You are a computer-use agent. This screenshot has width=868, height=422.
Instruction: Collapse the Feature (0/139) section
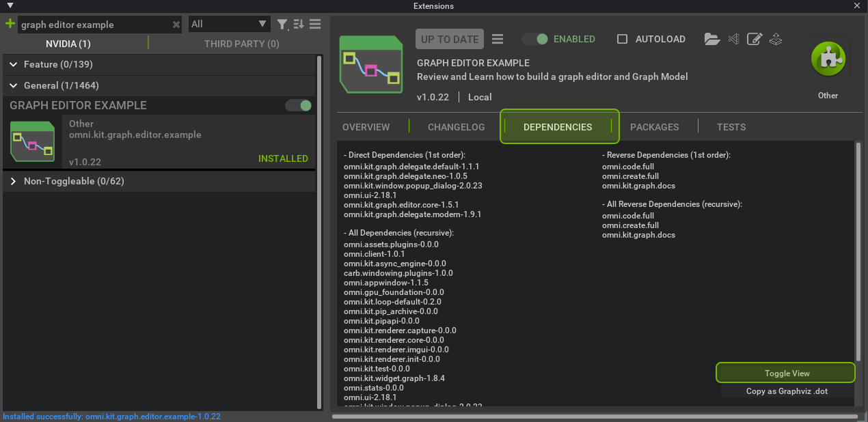tap(14, 64)
